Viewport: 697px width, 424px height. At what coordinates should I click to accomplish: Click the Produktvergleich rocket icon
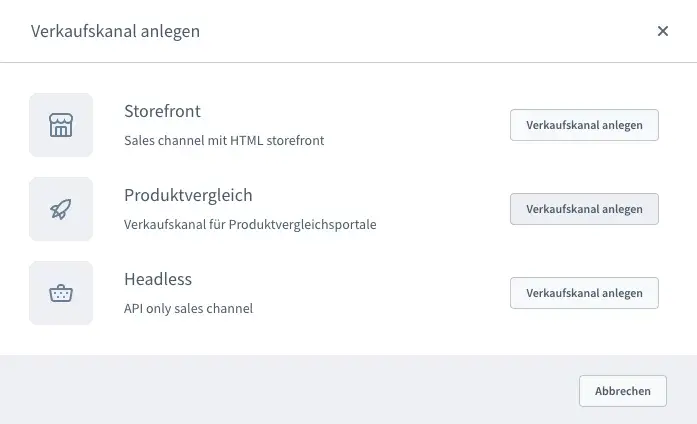pyautogui.click(x=61, y=209)
